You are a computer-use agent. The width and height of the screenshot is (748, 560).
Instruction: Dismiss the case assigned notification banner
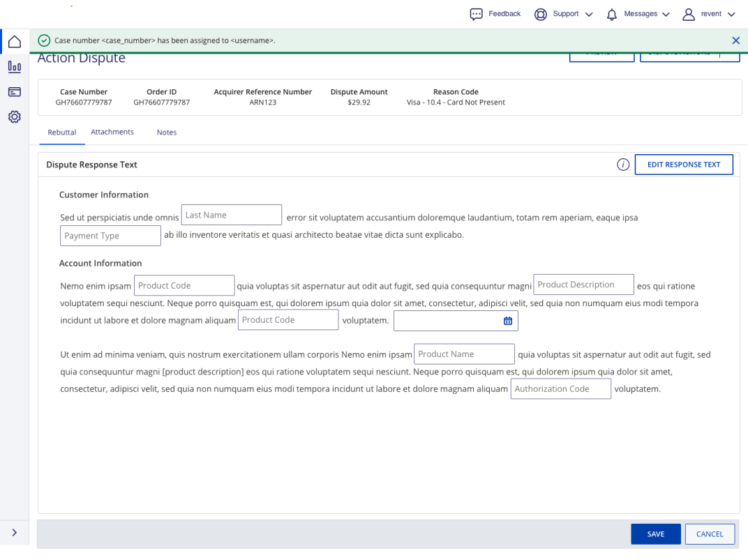coord(735,40)
